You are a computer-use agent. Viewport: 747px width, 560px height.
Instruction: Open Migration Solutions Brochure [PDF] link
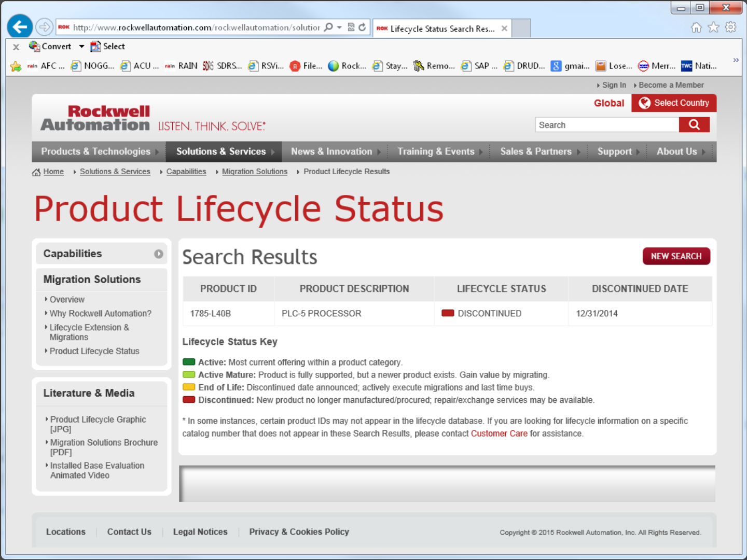click(x=104, y=447)
